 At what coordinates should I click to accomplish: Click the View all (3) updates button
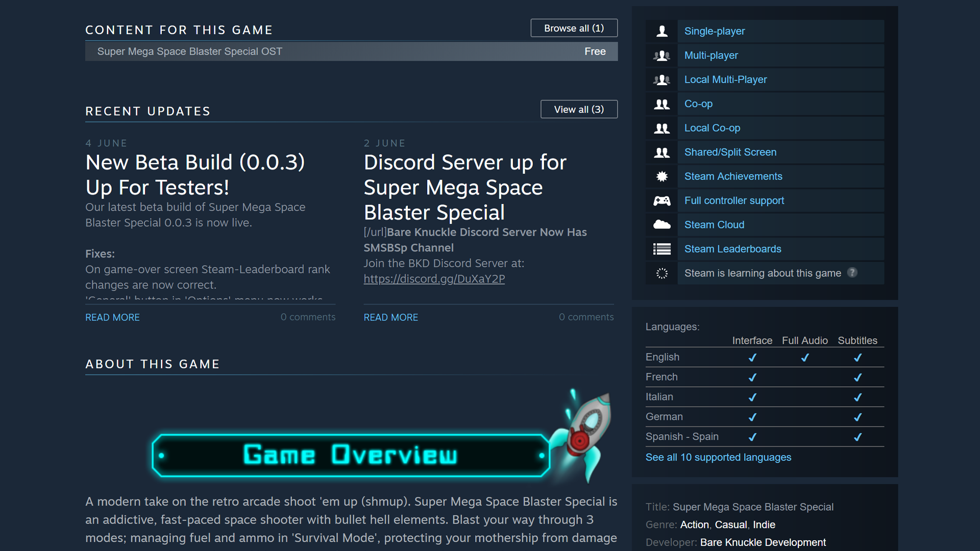point(579,109)
